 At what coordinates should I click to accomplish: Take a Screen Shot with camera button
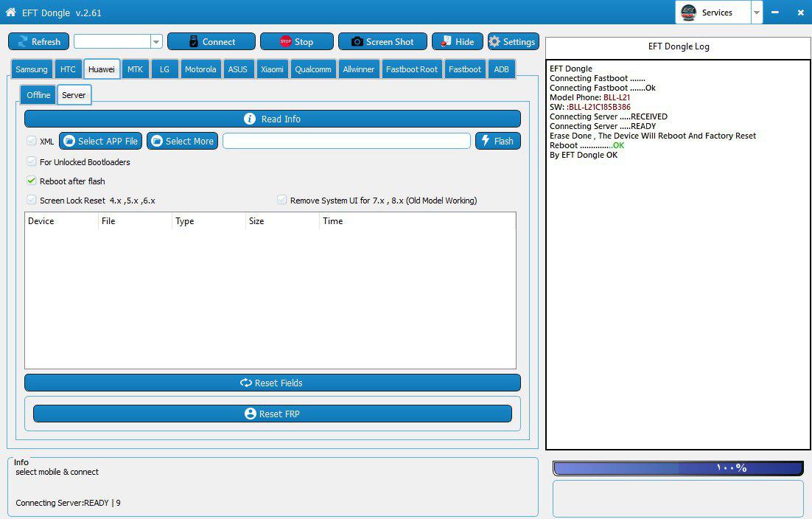click(x=382, y=42)
